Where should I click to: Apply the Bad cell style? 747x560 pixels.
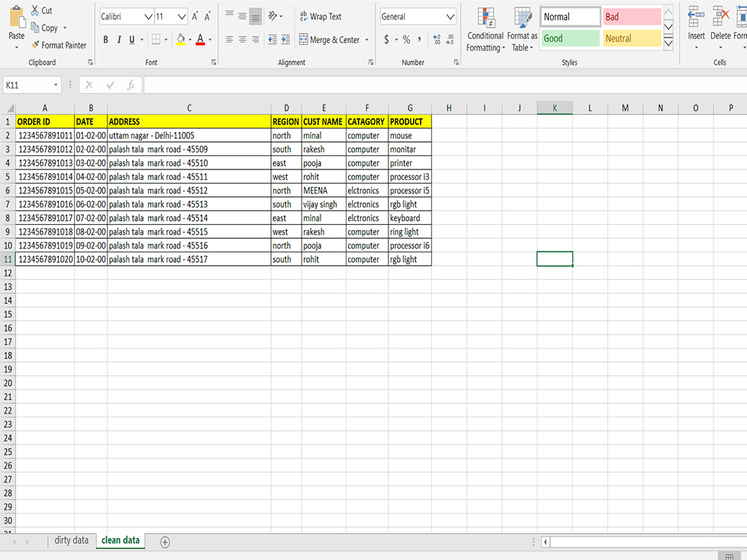click(632, 16)
